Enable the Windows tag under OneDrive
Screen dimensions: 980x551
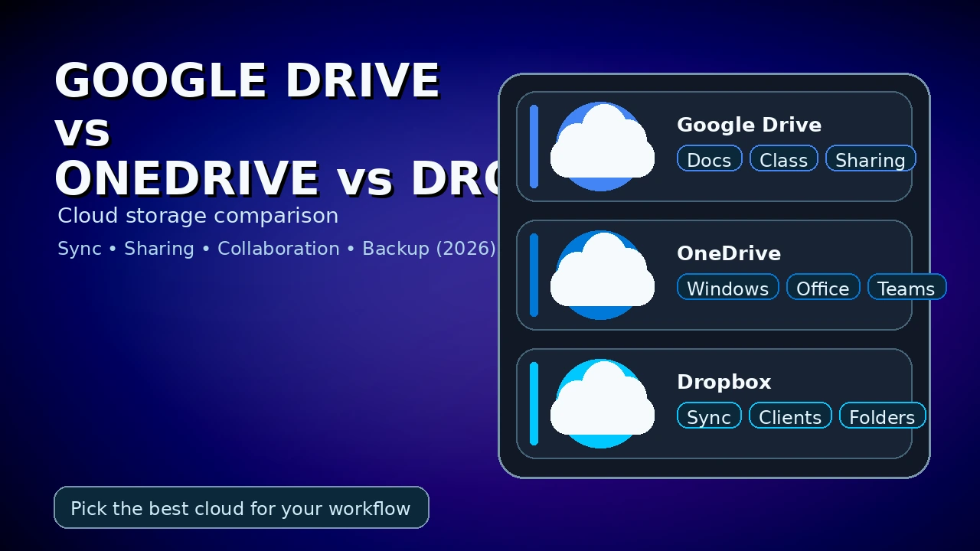click(x=727, y=288)
